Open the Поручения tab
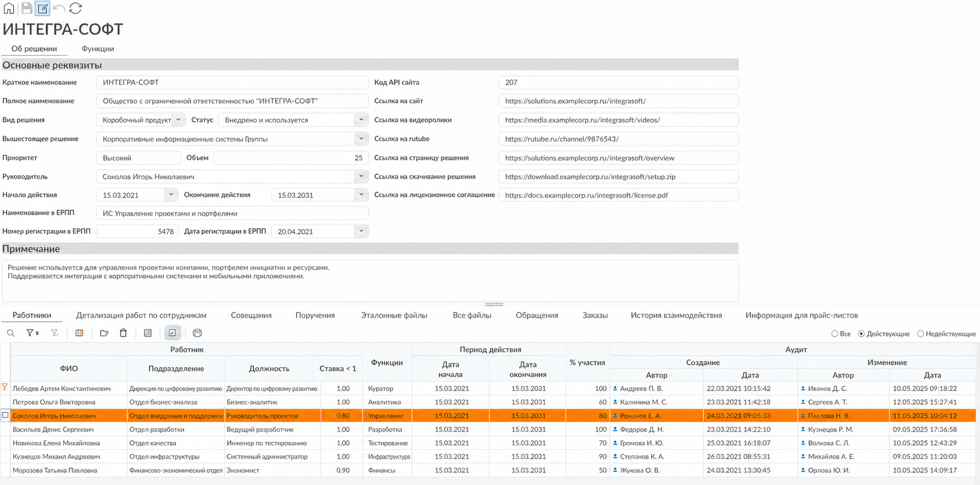Viewport: 980px width, 485px height. coord(315,315)
